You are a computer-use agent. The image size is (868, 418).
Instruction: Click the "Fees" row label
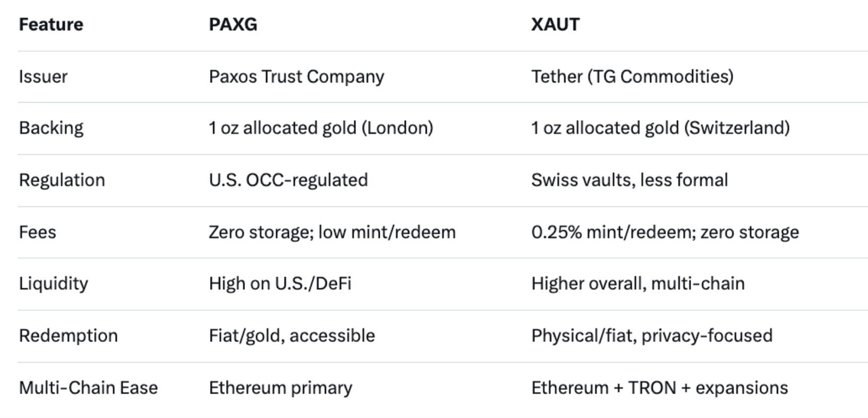tap(37, 232)
